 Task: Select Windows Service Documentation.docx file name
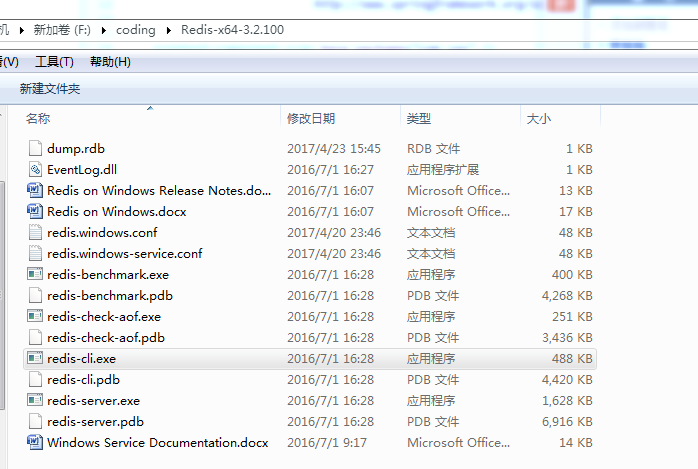click(158, 443)
